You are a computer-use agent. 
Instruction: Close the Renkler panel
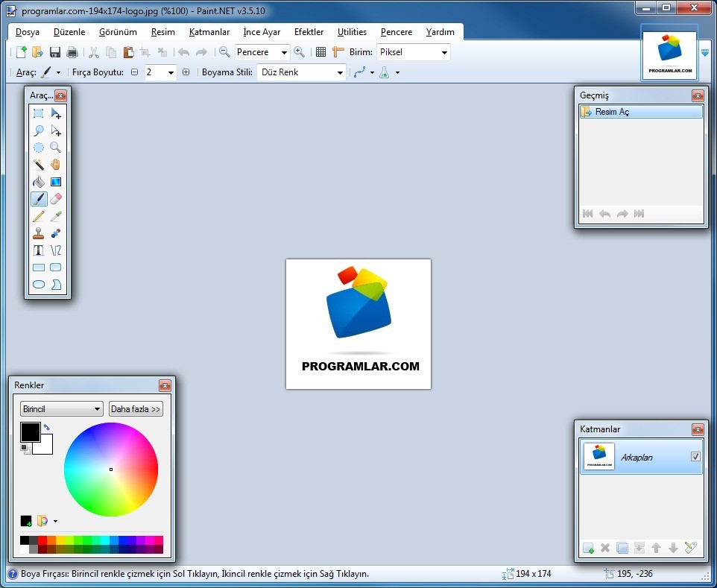(165, 385)
